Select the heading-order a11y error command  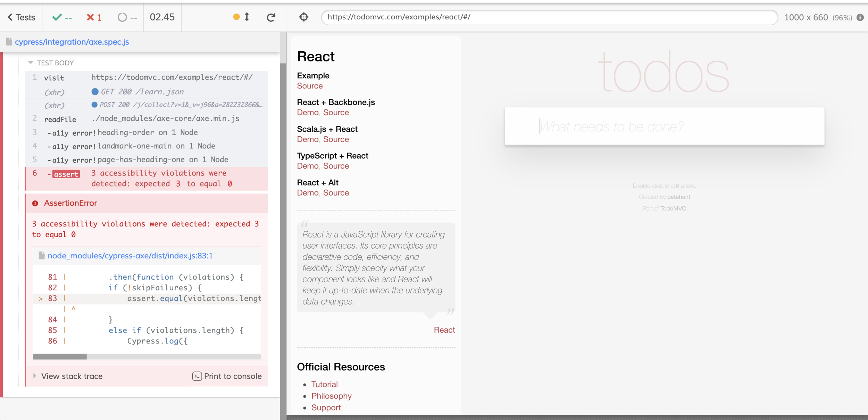[x=146, y=132]
